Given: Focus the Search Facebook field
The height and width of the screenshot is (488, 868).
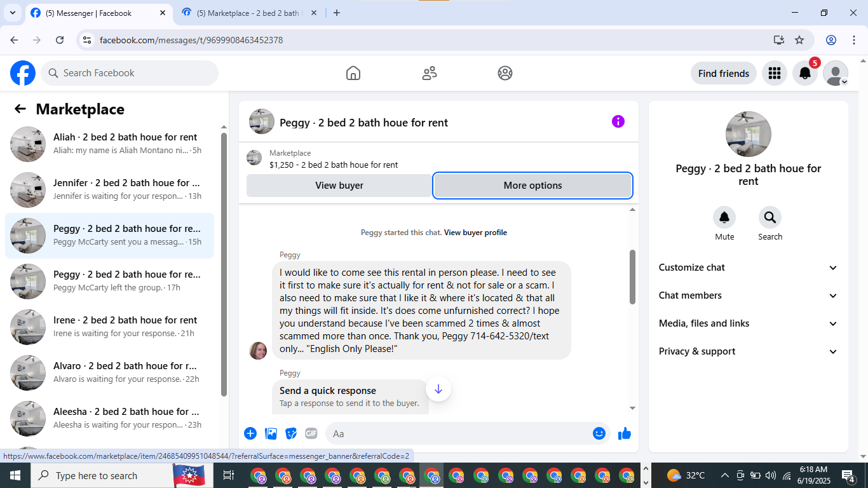Looking at the screenshot, I should (130, 73).
